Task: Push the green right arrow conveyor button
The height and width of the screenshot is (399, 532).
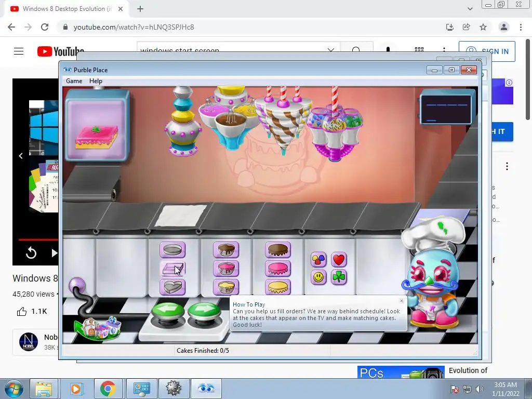Action: pyautogui.click(x=204, y=312)
